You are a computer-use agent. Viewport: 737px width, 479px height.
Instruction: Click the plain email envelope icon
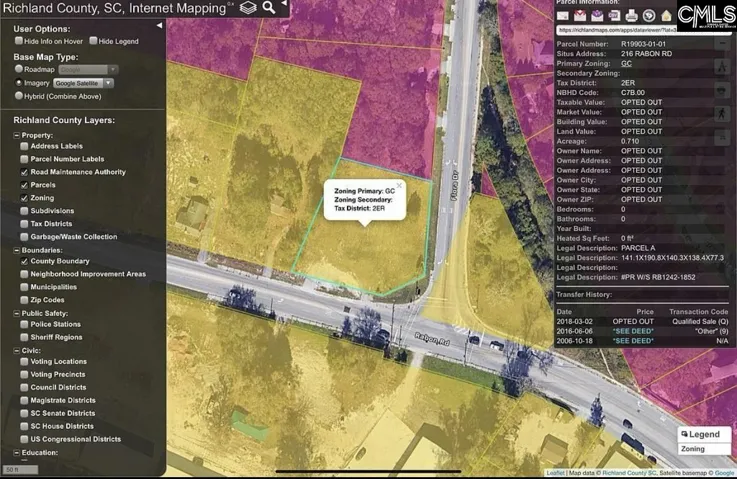click(563, 16)
